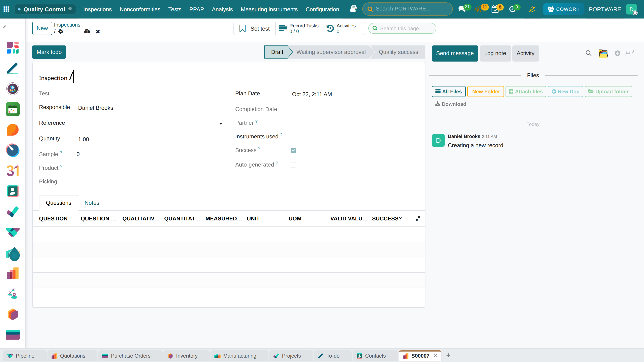644x362 pixels.
Task: Select Waiting supervisor approval status
Action: 331,52
